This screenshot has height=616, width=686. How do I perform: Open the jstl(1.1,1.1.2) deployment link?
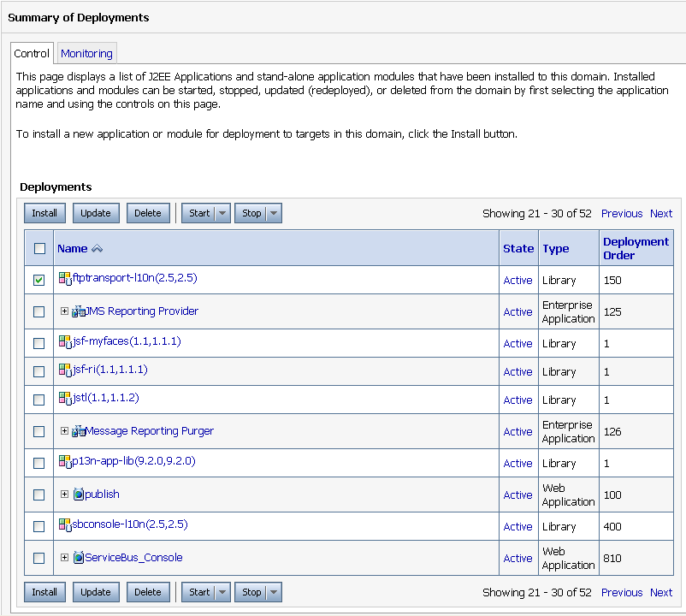(105, 398)
